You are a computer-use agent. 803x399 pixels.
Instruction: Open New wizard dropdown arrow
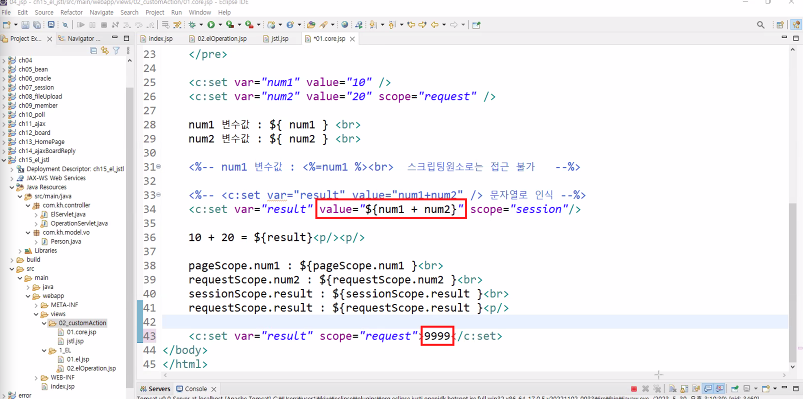coord(16,25)
